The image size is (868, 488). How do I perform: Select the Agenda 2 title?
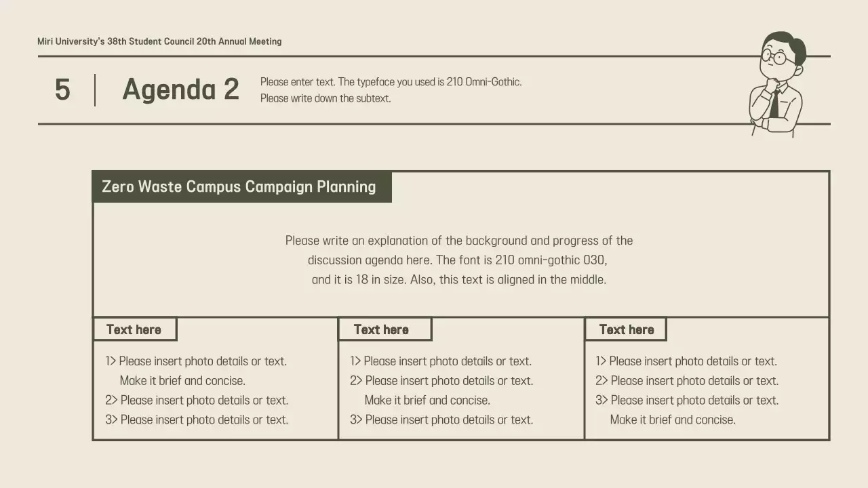point(180,90)
